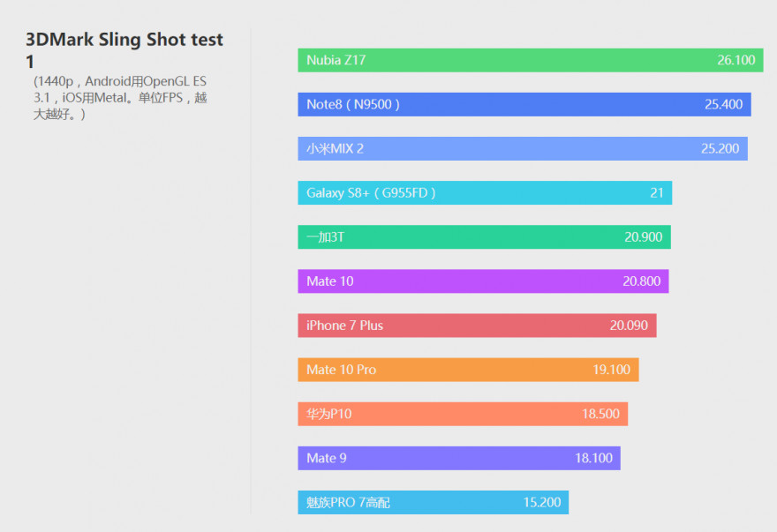
Task: Select the orange Mate 10 Pro bar
Action: (468, 370)
